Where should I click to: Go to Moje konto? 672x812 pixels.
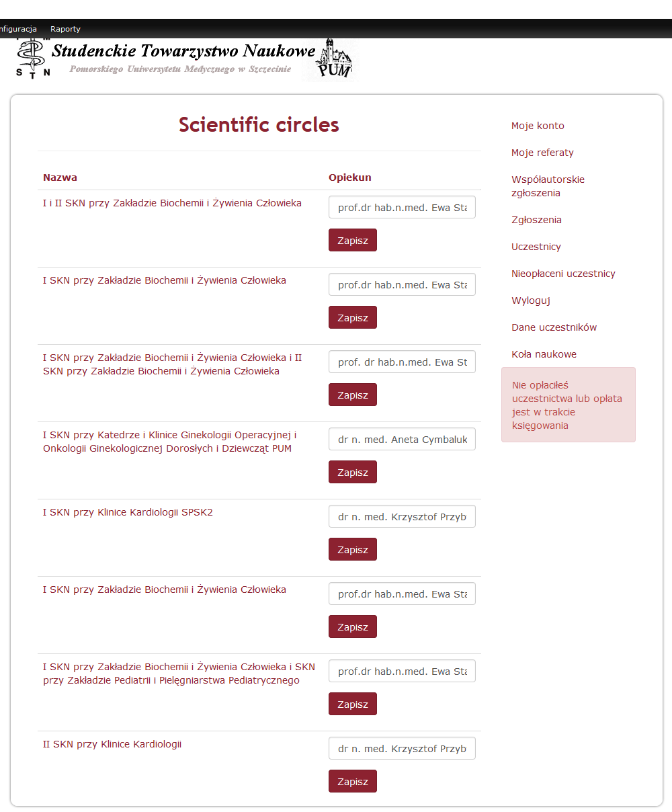[x=538, y=126]
